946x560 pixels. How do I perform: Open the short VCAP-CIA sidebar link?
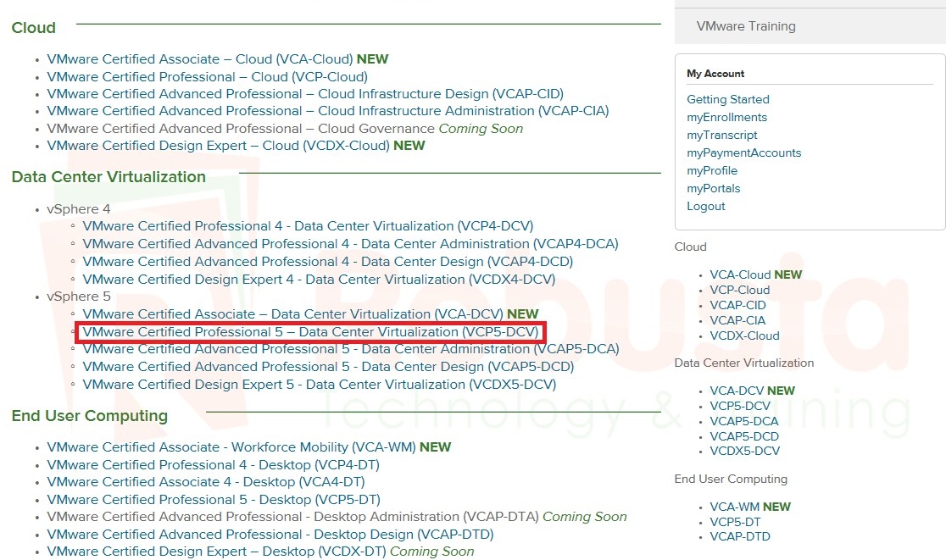737,320
